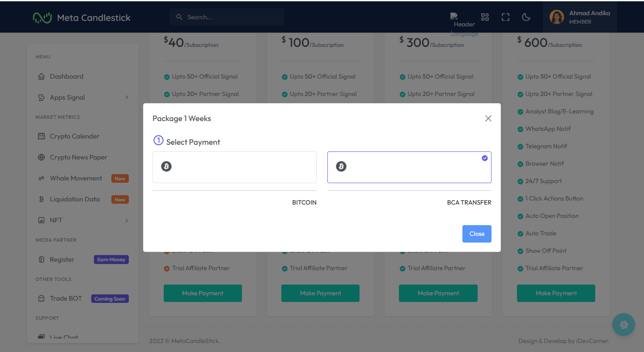Click the Trade BOT robot icon
This screenshot has height=352, width=644.
click(x=41, y=298)
